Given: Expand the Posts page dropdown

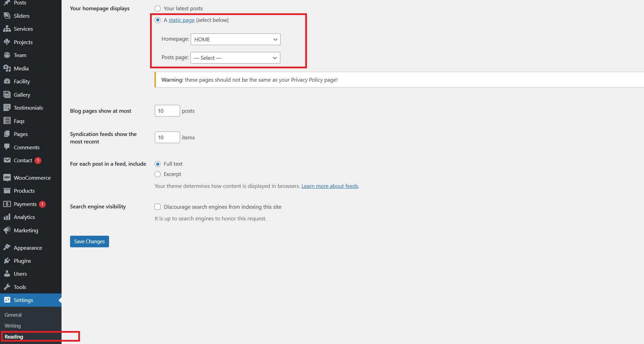Looking at the screenshot, I should click(x=235, y=58).
